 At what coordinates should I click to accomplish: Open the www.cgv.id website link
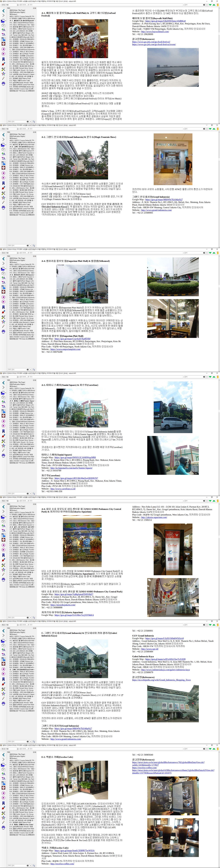(150, 649)
